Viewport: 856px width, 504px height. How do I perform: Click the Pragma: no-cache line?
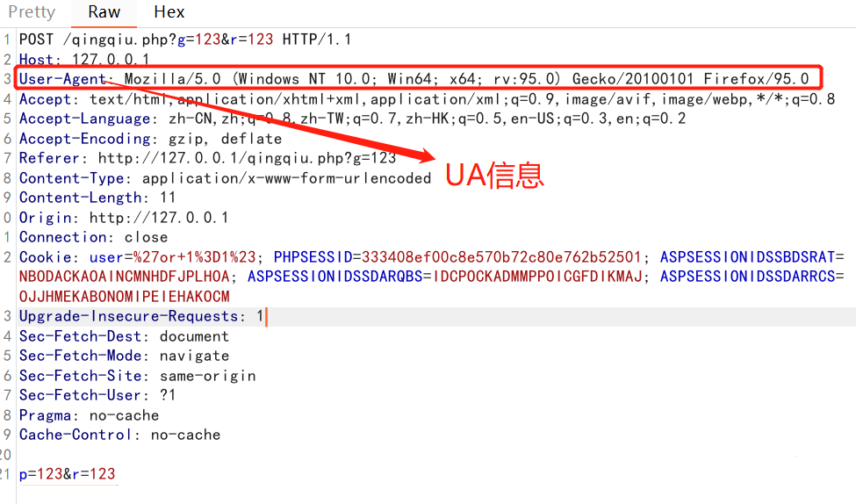89,415
